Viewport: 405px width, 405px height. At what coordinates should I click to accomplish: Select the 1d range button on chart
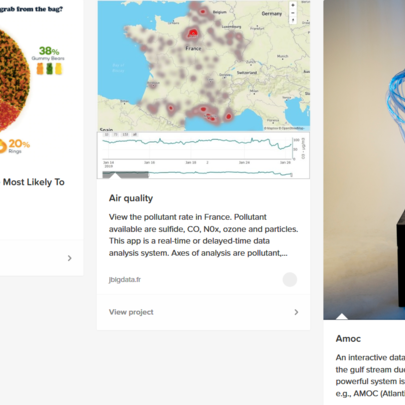[106, 135]
